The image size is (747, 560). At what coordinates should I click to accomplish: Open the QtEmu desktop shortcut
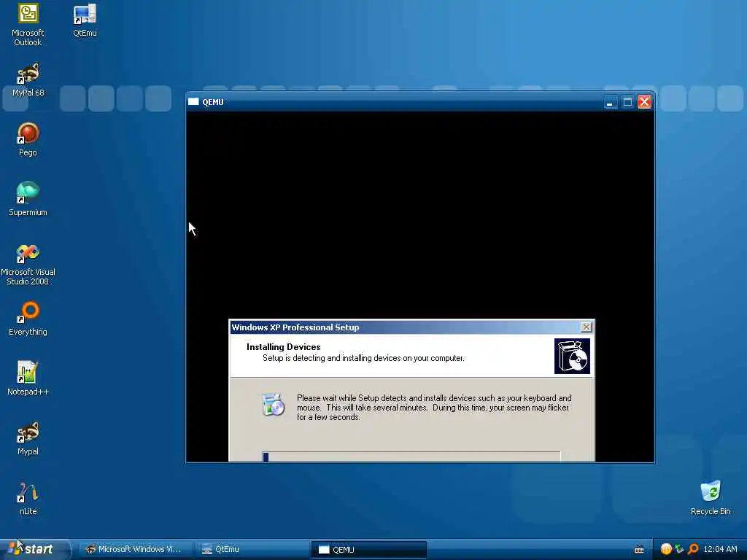pyautogui.click(x=85, y=20)
